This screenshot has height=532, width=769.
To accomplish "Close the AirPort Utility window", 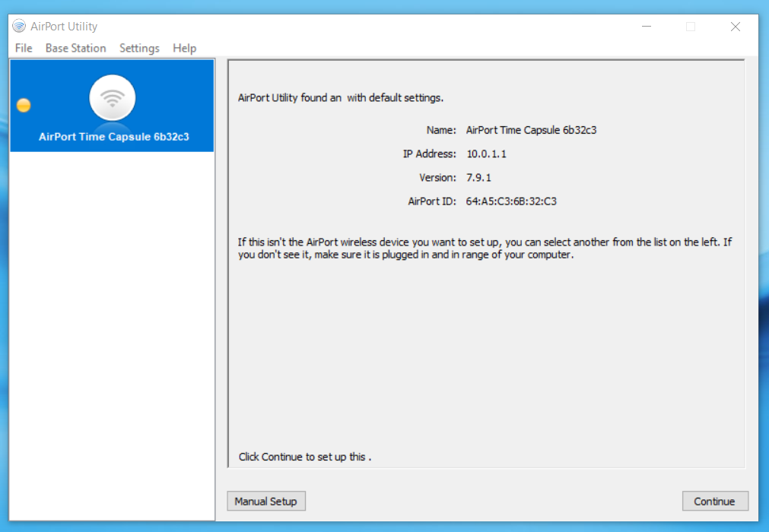I will tap(736, 27).
